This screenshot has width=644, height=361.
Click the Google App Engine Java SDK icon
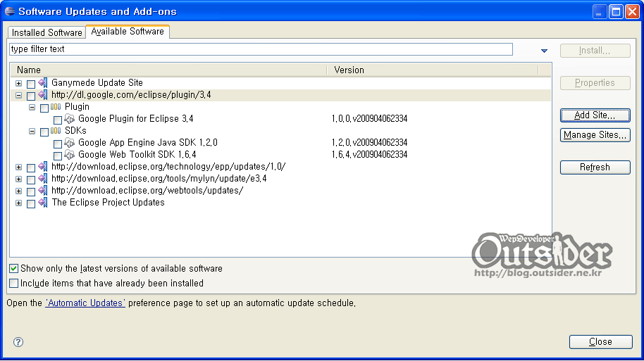[70, 143]
